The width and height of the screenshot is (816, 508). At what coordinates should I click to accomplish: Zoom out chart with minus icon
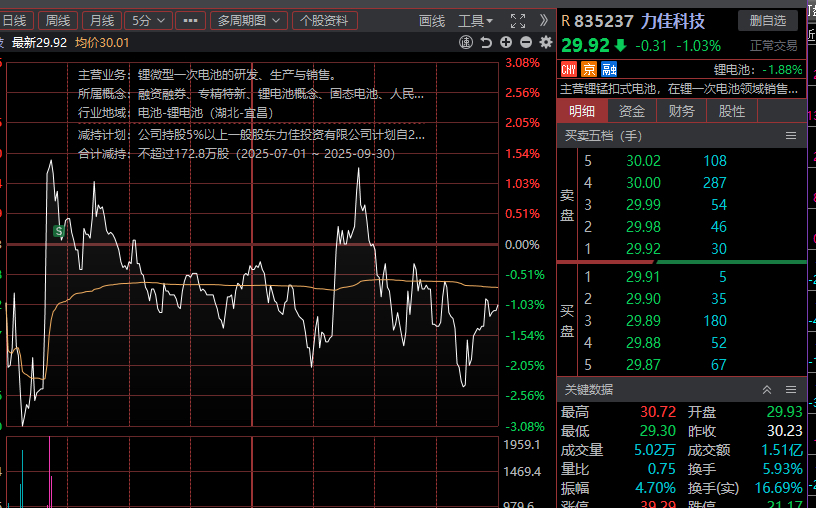[x=526, y=43]
